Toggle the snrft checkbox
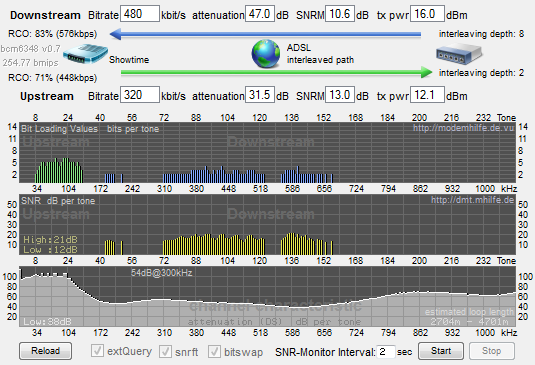 165,351
